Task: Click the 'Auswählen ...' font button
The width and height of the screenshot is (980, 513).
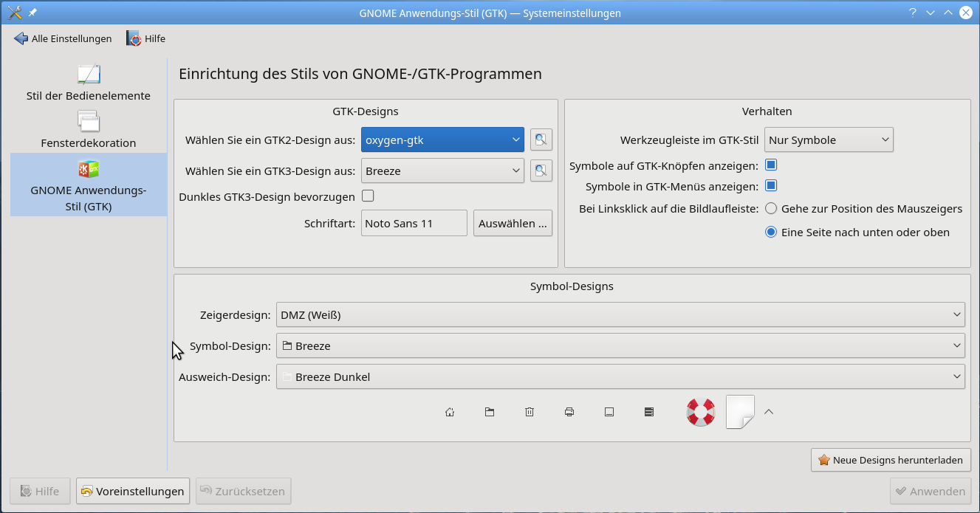Action: pyautogui.click(x=513, y=223)
